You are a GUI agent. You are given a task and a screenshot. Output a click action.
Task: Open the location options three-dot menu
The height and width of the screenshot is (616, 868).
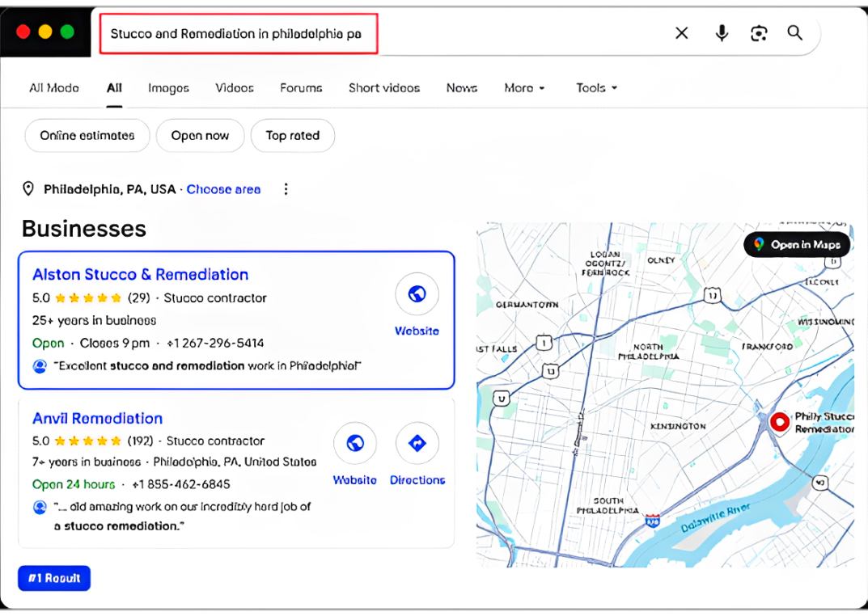tap(286, 189)
